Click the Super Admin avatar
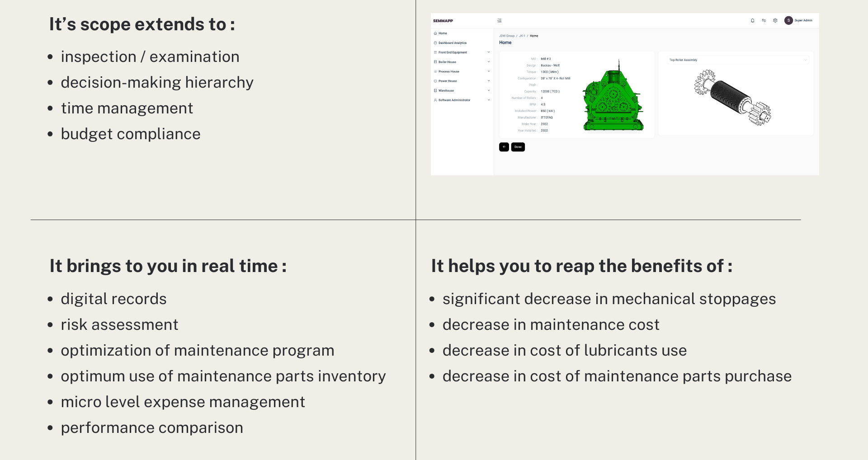Screen dimensions: 868x460 [x=788, y=20]
